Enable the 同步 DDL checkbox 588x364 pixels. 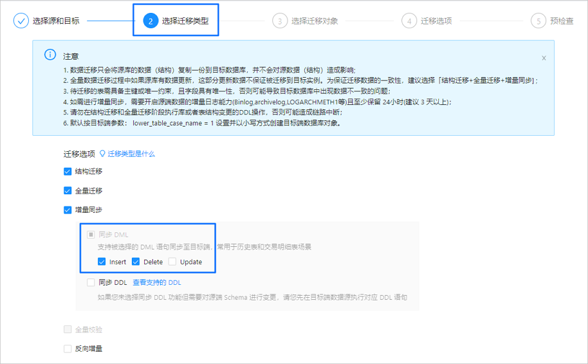(91, 282)
